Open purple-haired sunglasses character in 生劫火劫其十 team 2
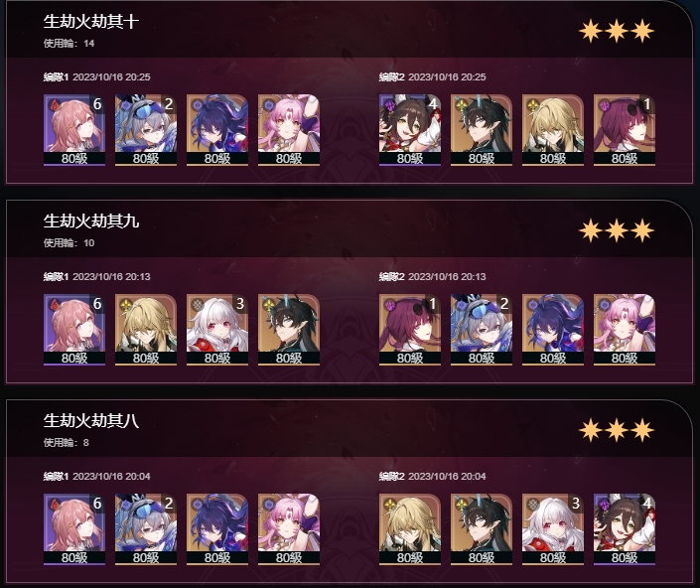 coord(625,130)
